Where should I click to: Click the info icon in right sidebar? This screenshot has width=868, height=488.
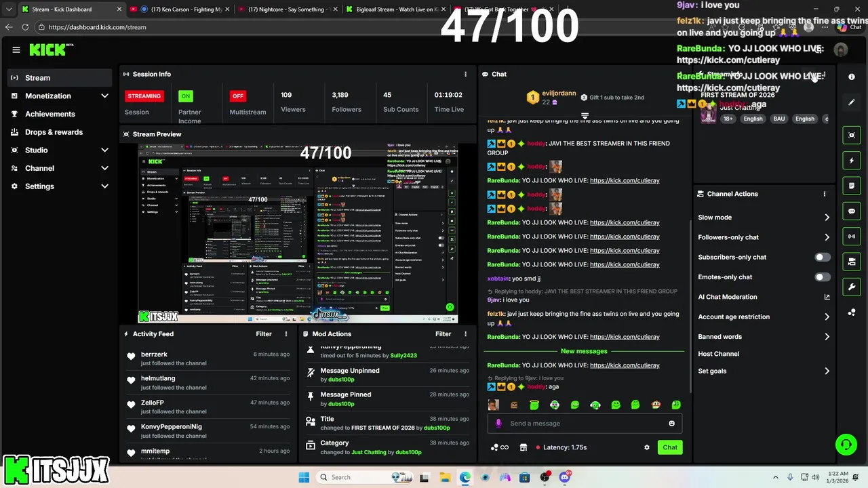coord(852,77)
